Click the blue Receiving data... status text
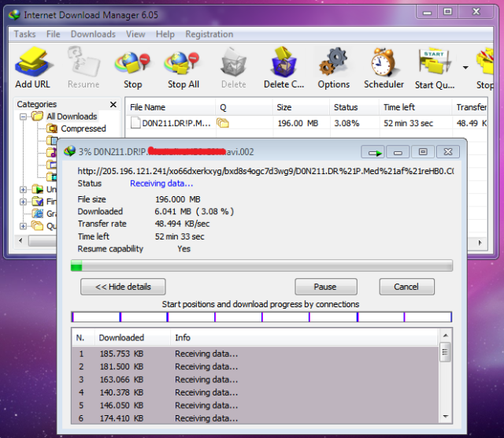The height and width of the screenshot is (438, 504). [161, 184]
